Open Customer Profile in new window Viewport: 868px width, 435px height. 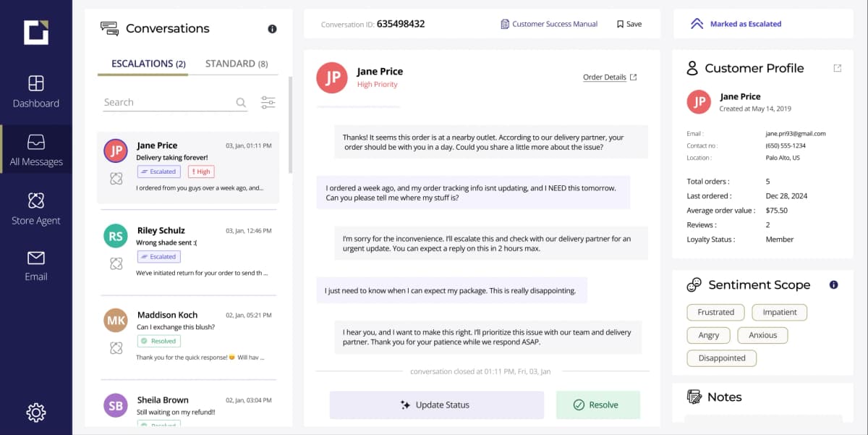pos(837,68)
